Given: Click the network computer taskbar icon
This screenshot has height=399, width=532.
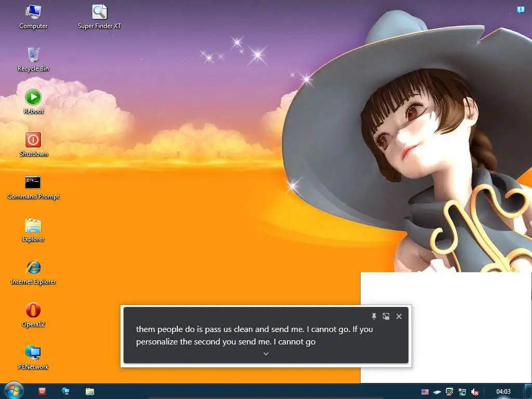Looking at the screenshot, I should point(65,391).
